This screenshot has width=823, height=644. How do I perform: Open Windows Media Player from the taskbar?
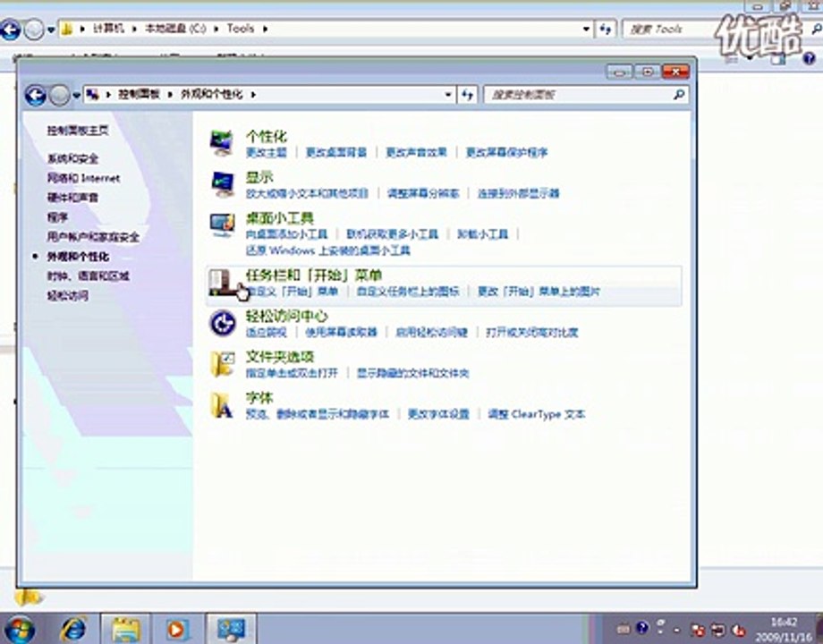177,629
